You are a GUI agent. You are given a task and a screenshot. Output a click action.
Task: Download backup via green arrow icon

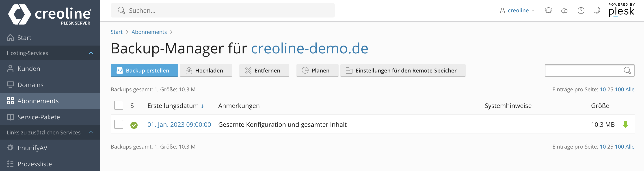(x=625, y=124)
